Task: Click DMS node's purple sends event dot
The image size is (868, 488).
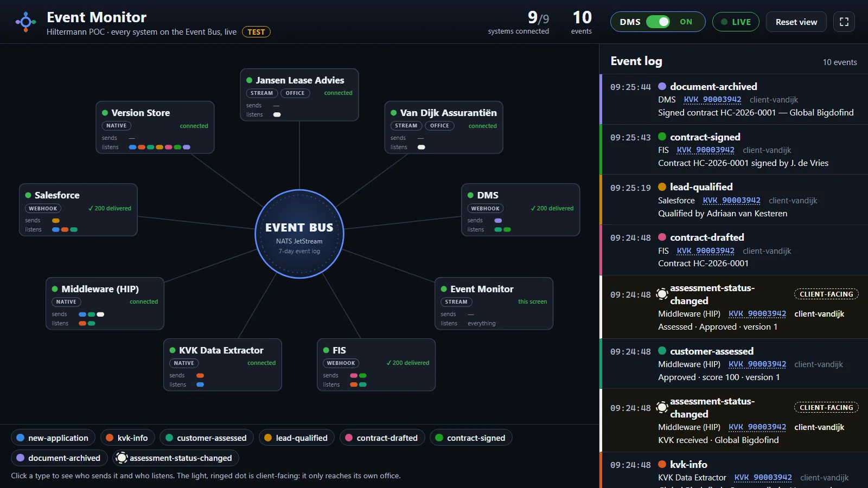Action: click(498, 221)
